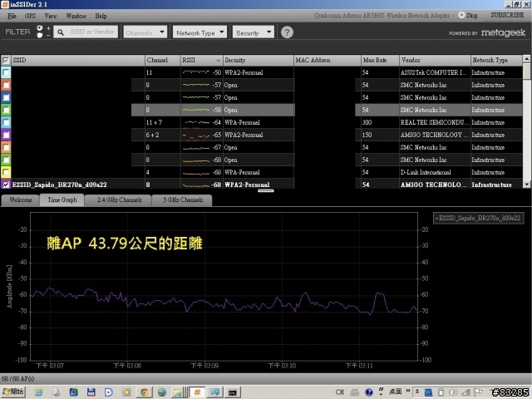Open the Channels filter dropdown

click(145, 32)
